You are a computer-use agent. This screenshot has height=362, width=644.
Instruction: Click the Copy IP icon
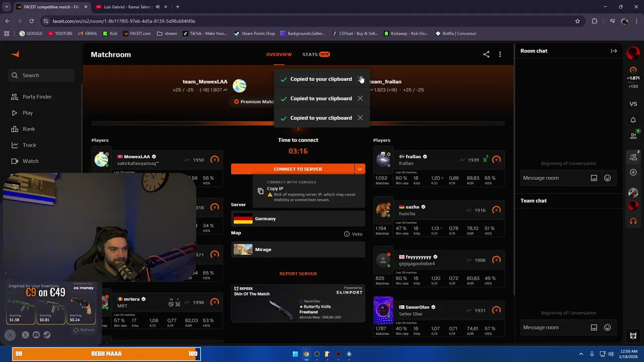pos(261,191)
